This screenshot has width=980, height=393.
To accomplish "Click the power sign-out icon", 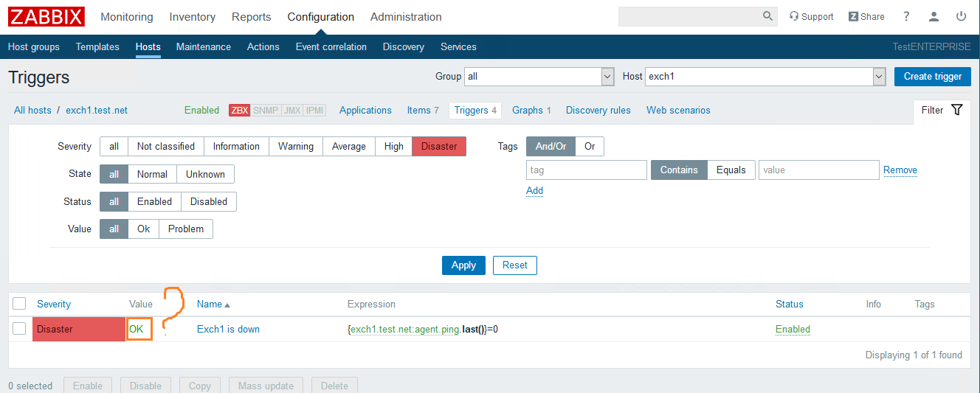I will tap(961, 16).
